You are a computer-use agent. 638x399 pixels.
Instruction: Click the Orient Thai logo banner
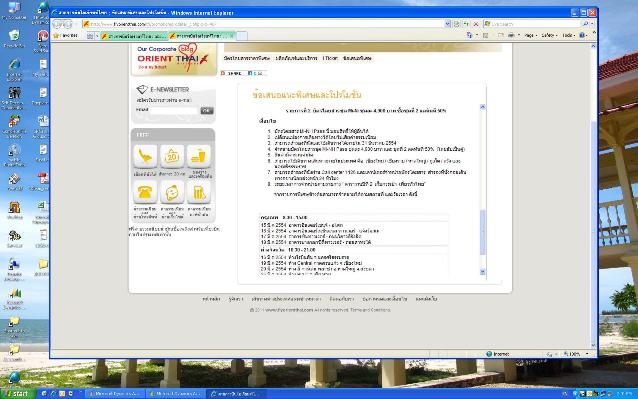tap(174, 59)
